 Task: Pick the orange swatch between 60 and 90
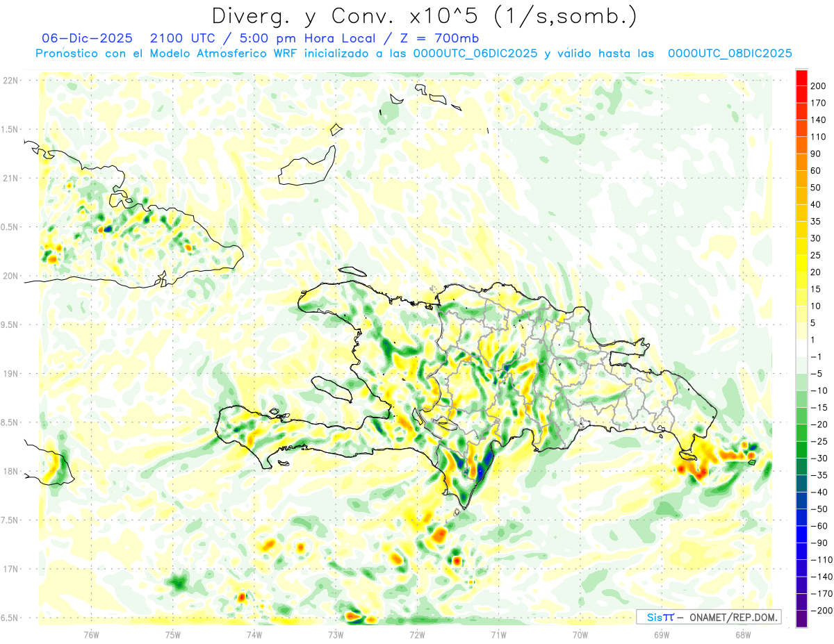(x=801, y=163)
